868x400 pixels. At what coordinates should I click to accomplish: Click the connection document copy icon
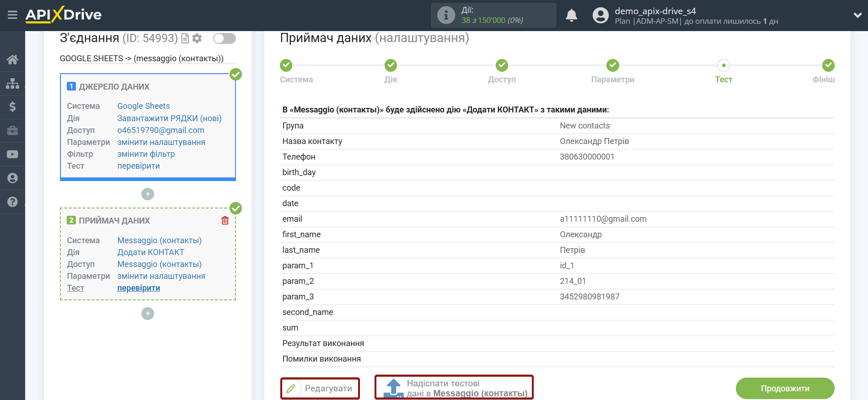point(185,38)
